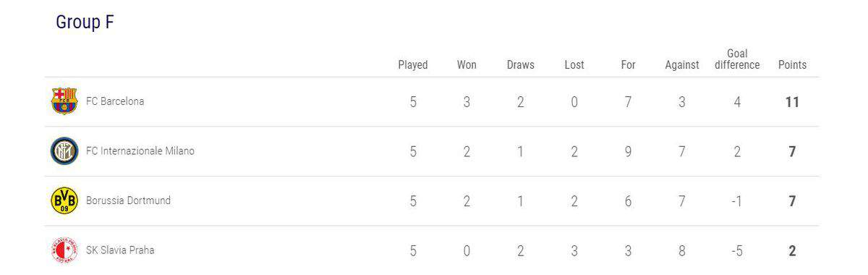This screenshot has width=868, height=275.
Task: Click Inter Milan's 9 goals for value
Action: click(x=628, y=152)
